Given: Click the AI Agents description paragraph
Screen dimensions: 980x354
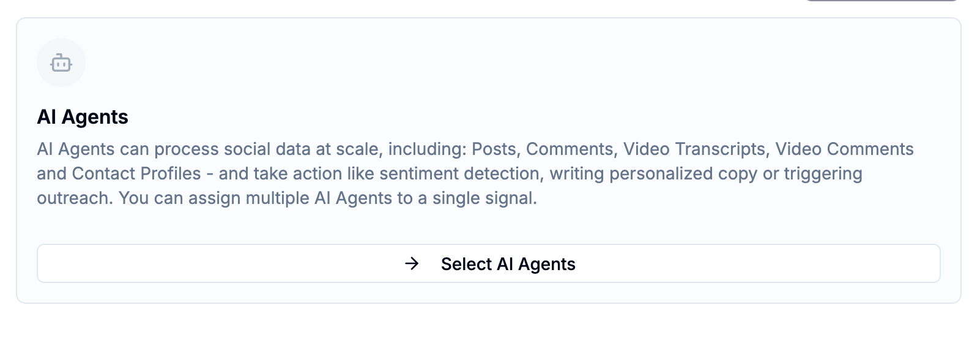Looking at the screenshot, I should pyautogui.click(x=475, y=173).
